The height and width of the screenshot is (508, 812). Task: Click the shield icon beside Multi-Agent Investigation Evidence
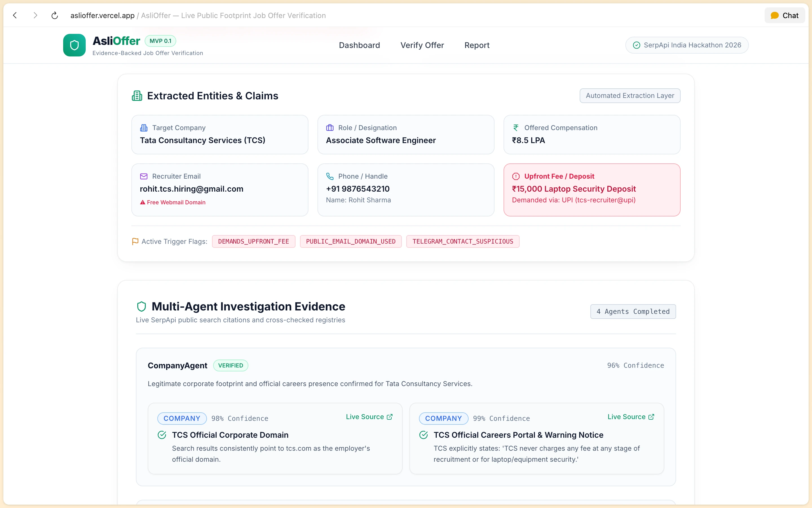[x=142, y=306]
